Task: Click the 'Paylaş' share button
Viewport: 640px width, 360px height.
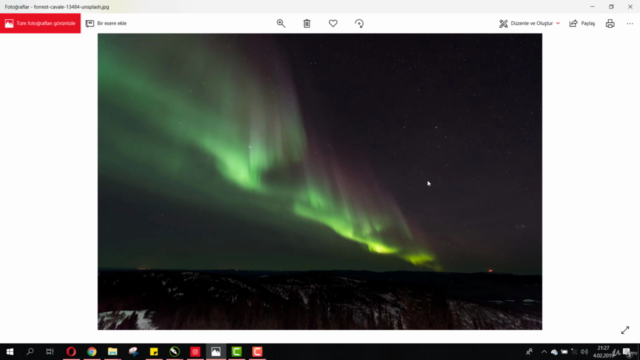Action: click(x=582, y=23)
